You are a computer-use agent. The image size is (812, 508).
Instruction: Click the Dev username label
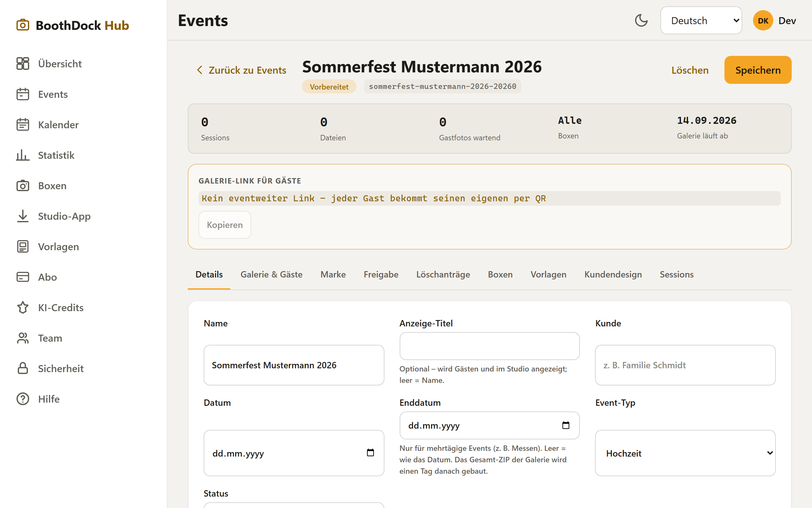point(787,21)
